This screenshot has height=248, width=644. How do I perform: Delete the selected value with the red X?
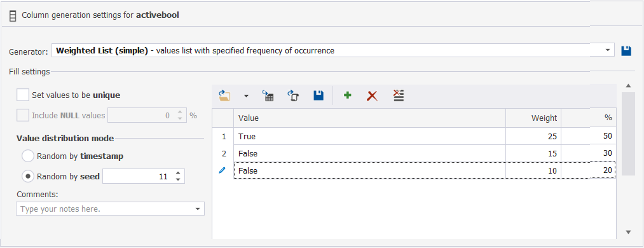point(372,96)
